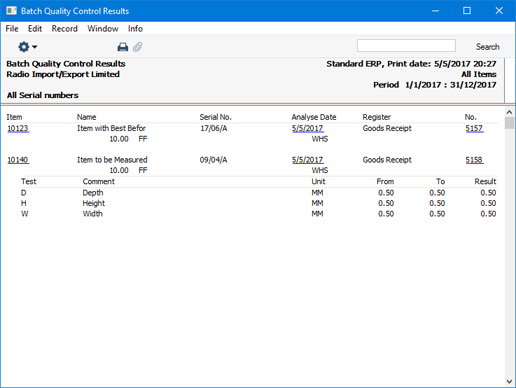Image resolution: width=516 pixels, height=388 pixels.
Task: Open Goods Receipt number 5157
Action: [x=474, y=128]
